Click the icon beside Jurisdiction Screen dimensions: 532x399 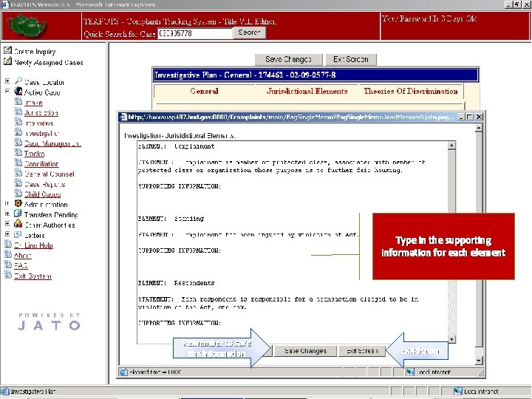coord(18,112)
